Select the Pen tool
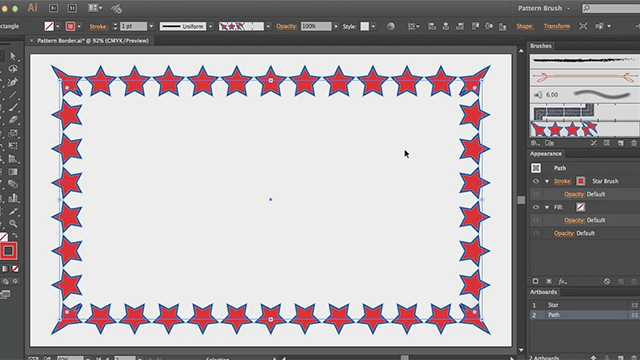 [x=13, y=82]
